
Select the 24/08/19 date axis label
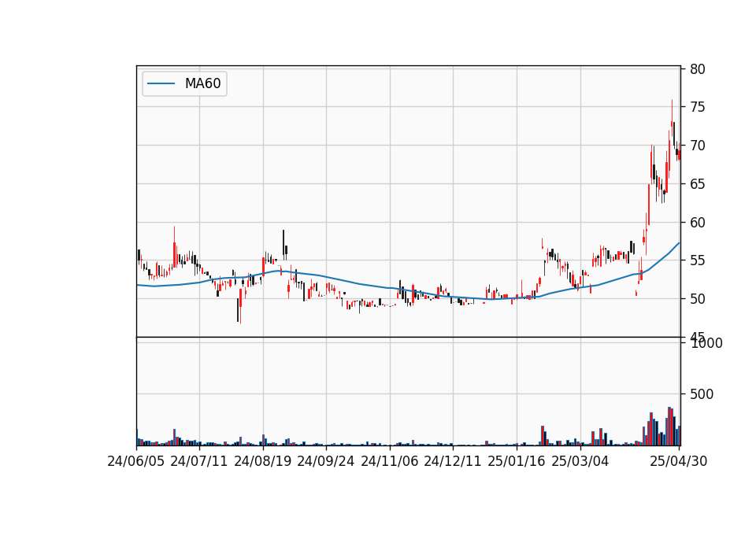pyautogui.click(x=263, y=461)
